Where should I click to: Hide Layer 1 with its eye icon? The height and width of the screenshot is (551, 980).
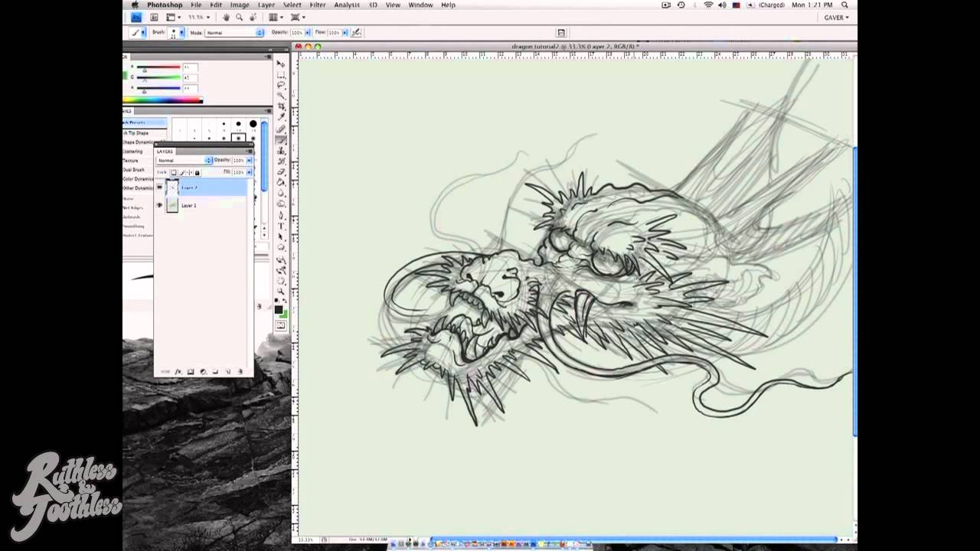[159, 205]
